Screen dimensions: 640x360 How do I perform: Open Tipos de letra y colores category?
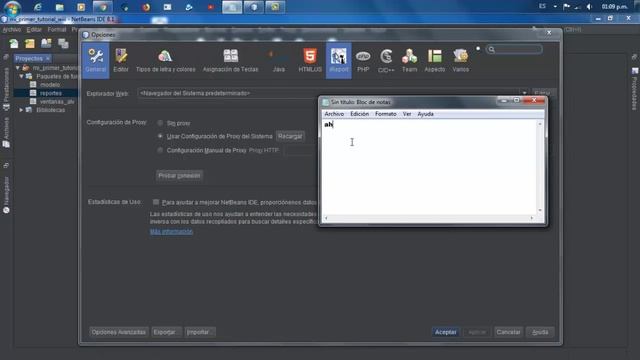point(165,60)
